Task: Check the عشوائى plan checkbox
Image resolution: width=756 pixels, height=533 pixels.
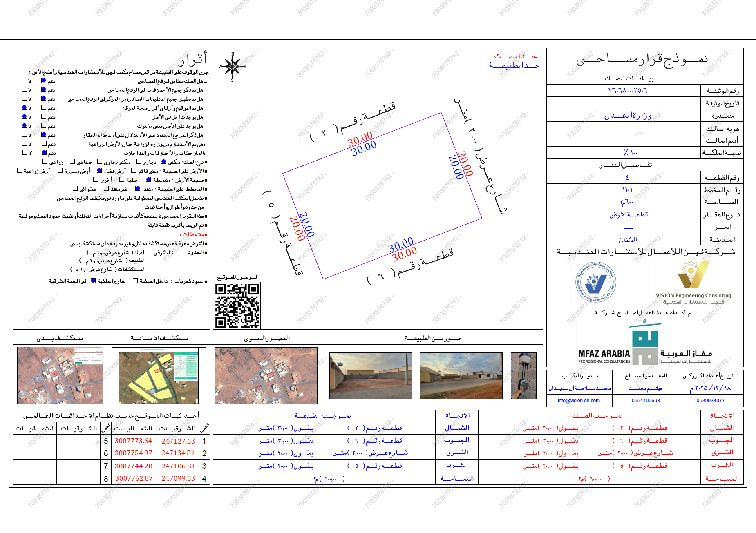Action: tap(75, 189)
